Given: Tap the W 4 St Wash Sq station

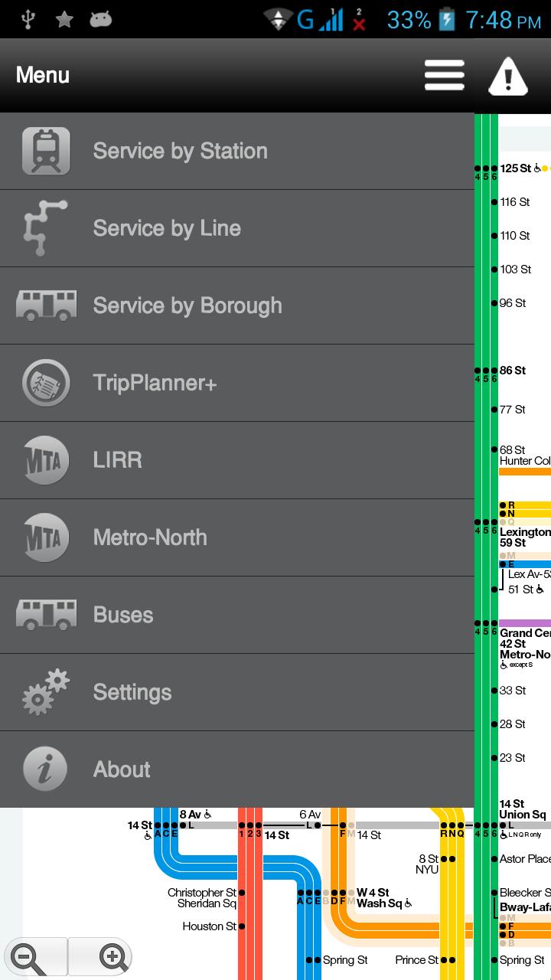Looking at the screenshot, I should [x=373, y=897].
